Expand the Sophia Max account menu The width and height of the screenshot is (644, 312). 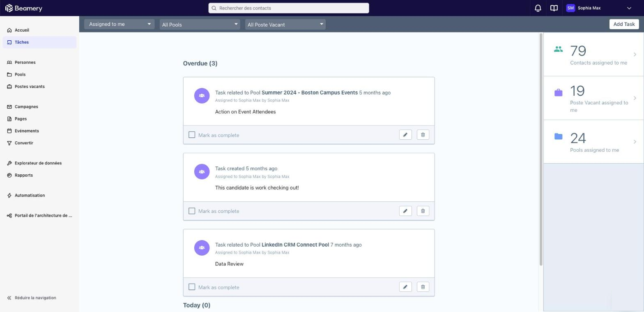[629, 8]
